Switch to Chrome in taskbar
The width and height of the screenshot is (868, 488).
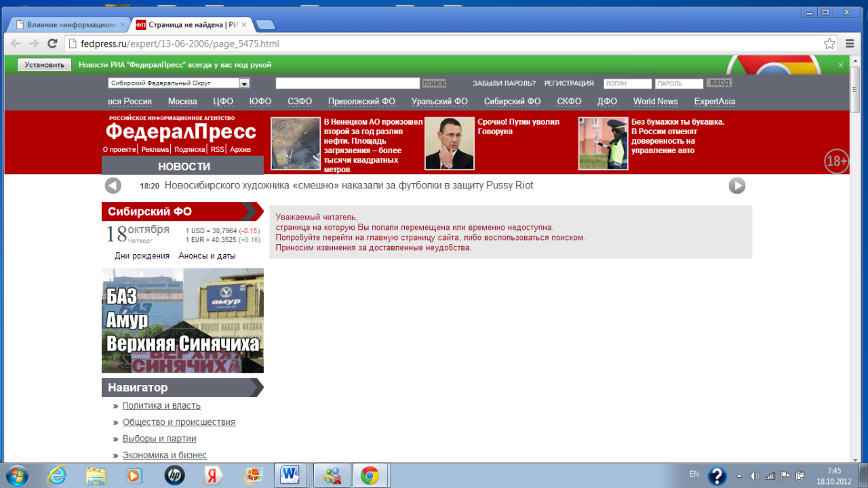(x=370, y=475)
